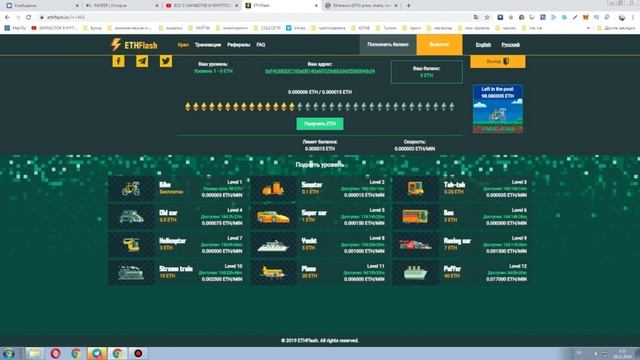Click the Пополнить баланс button
Viewport: 640px width, 360px height.
tap(388, 44)
